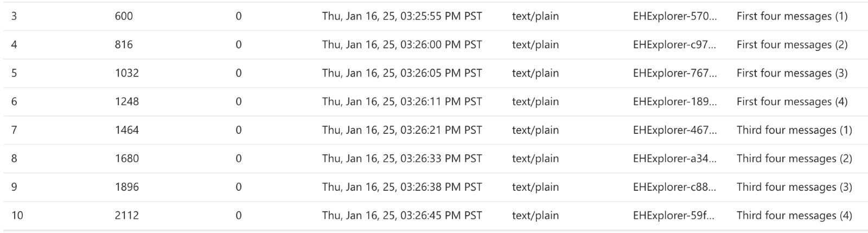Select the row with offset 1032

click(x=434, y=73)
